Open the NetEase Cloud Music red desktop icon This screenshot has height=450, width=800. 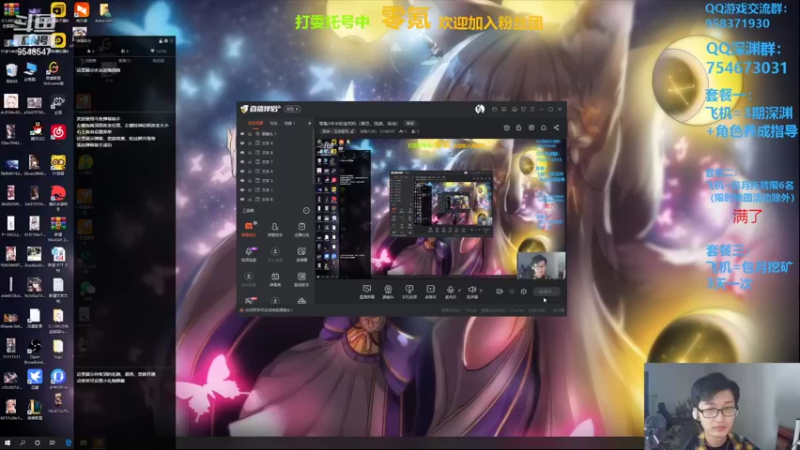coord(58,132)
